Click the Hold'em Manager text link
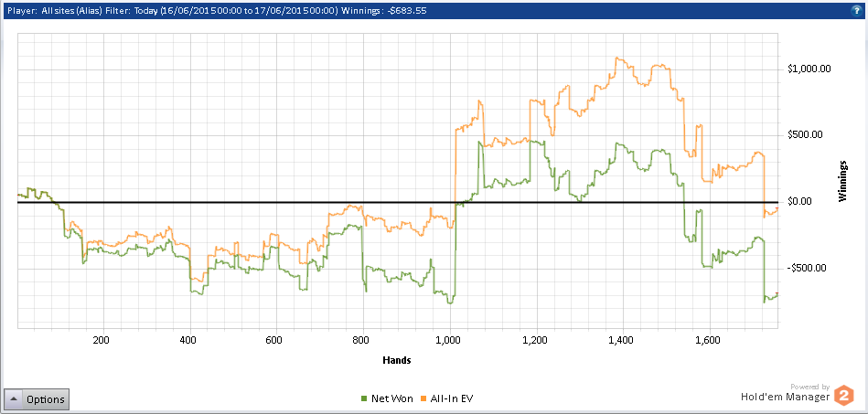 (x=786, y=397)
